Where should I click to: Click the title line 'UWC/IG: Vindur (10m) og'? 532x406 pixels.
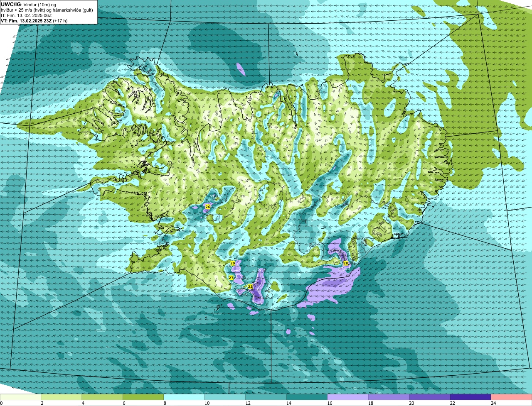pyautogui.click(x=29, y=4)
